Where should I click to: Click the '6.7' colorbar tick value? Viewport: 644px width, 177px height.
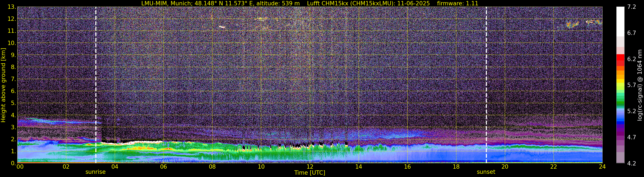tap(632, 33)
